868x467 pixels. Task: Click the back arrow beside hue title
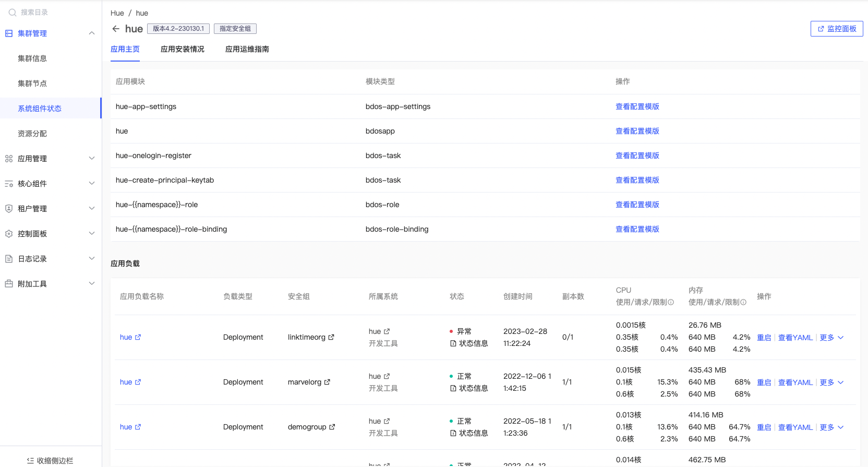(x=116, y=29)
